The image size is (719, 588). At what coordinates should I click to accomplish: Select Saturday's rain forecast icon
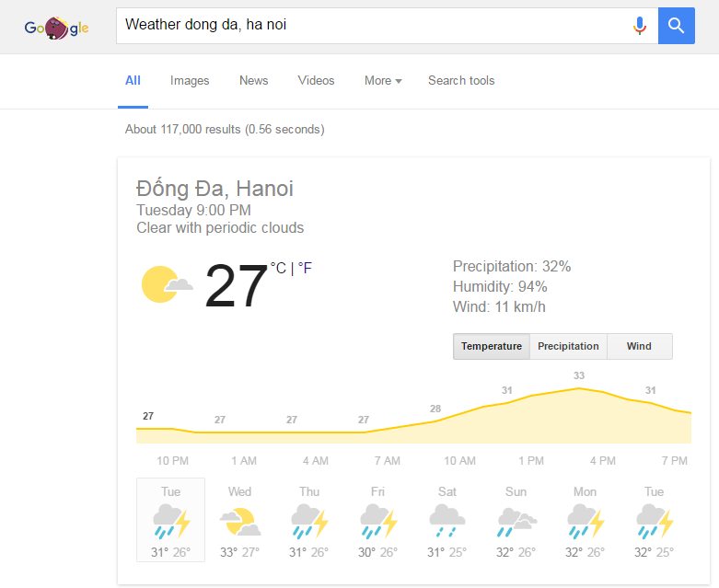tap(447, 521)
